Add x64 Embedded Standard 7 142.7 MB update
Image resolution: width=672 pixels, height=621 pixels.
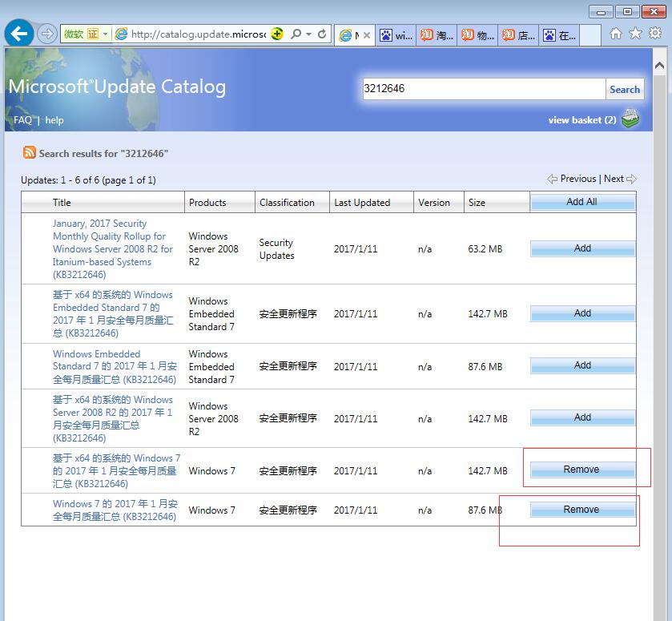(x=582, y=313)
